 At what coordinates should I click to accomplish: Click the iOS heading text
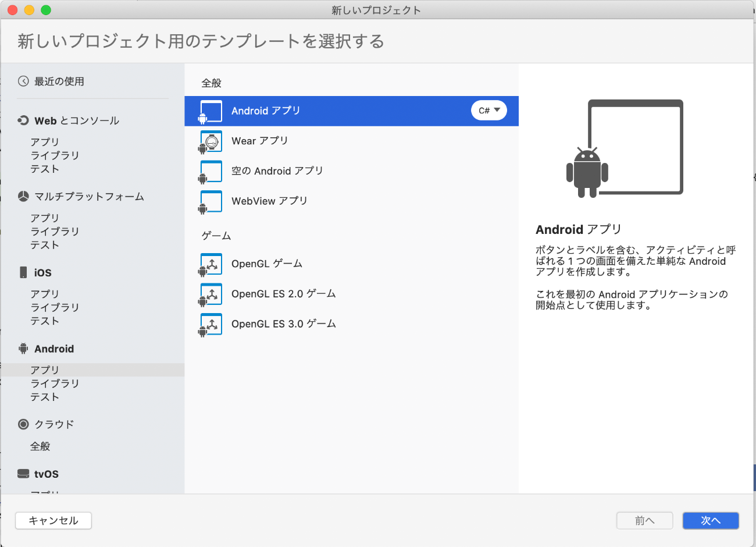43,273
